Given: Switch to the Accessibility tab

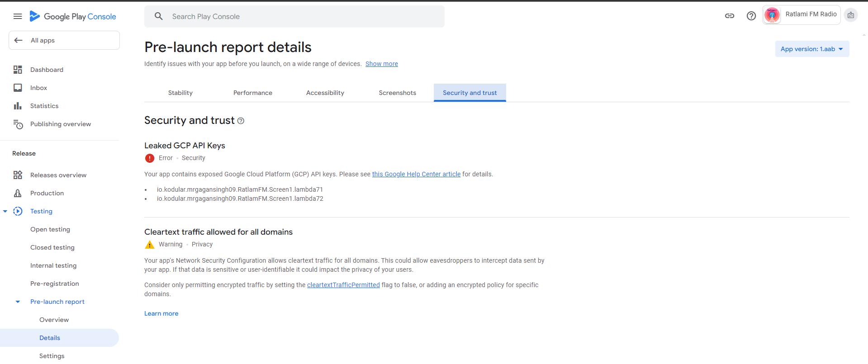Looking at the screenshot, I should pyautogui.click(x=325, y=93).
